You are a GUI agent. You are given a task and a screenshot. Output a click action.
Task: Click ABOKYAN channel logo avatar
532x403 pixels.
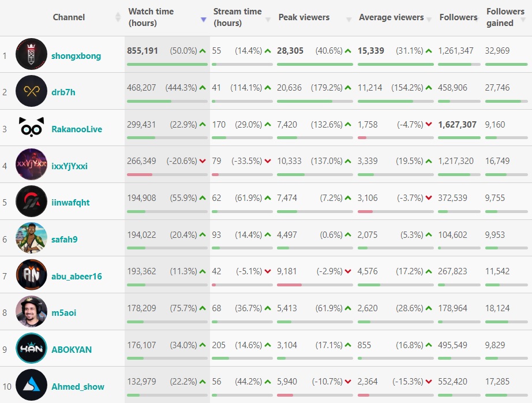click(31, 349)
